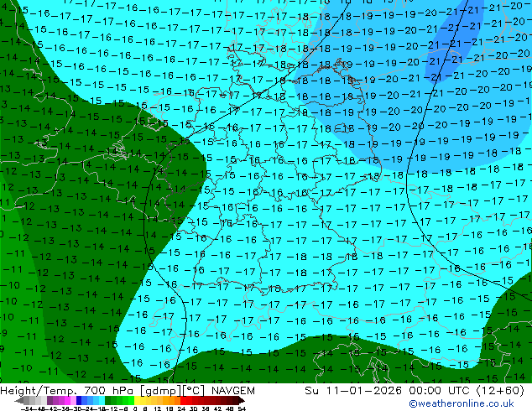Click the '(12+60)' forecast hour text

pyautogui.click(x=500, y=391)
